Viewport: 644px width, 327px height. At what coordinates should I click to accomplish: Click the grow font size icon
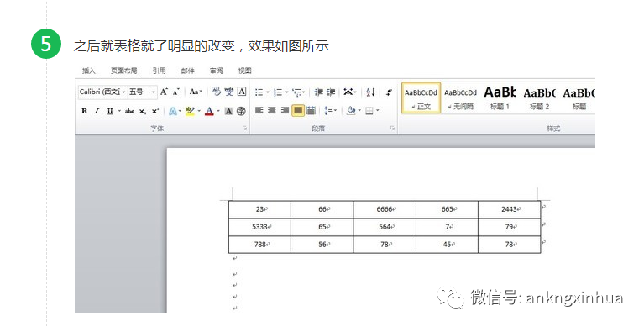[x=164, y=92]
